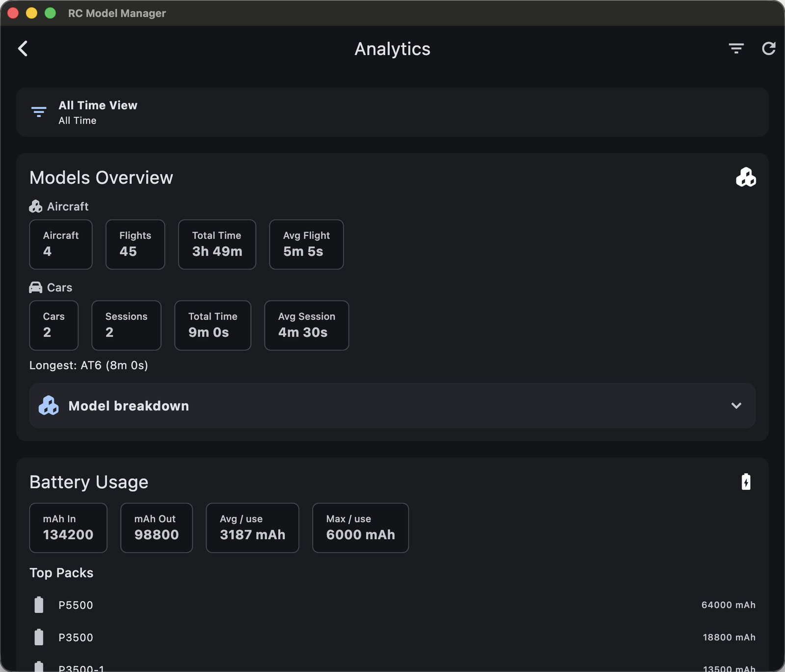This screenshot has width=785, height=672.
Task: Select the Avg / use card
Action: click(x=253, y=528)
